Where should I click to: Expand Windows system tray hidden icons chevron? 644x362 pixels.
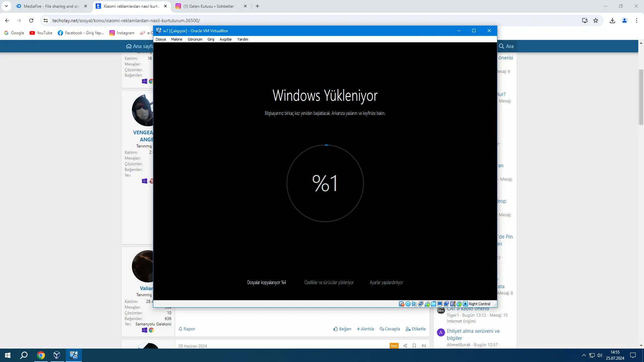click(x=584, y=355)
